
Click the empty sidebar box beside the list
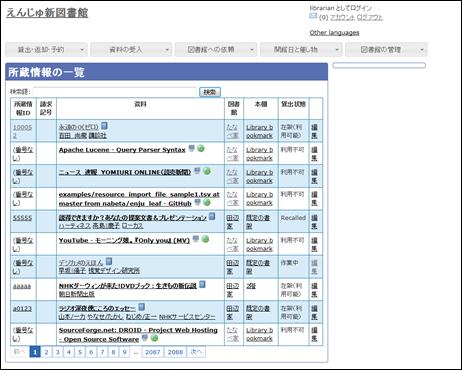[379, 65]
